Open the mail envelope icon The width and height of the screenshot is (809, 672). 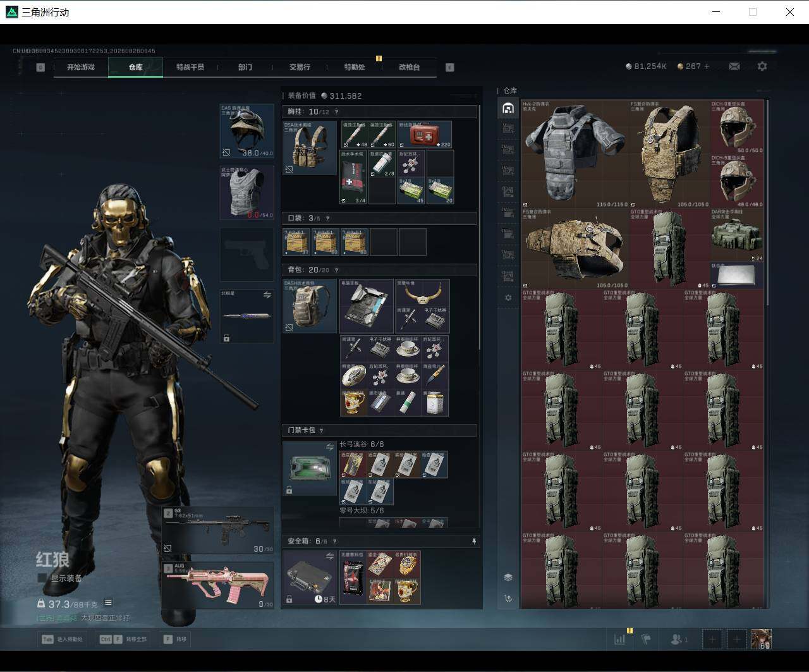(734, 66)
